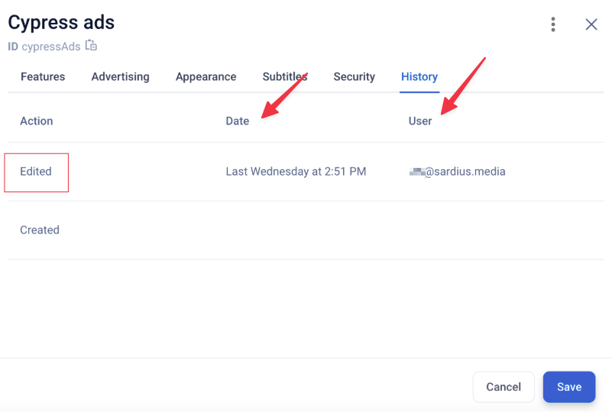The image size is (612, 412).
Task: Copy the cypressAds ID to clipboard
Action: (91, 46)
